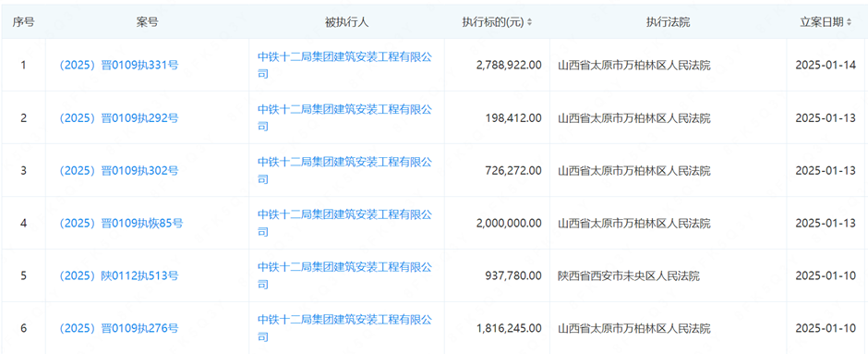The image size is (868, 354).
Task: Open case (2025) 晋0109执恢85号
Action: (121, 224)
